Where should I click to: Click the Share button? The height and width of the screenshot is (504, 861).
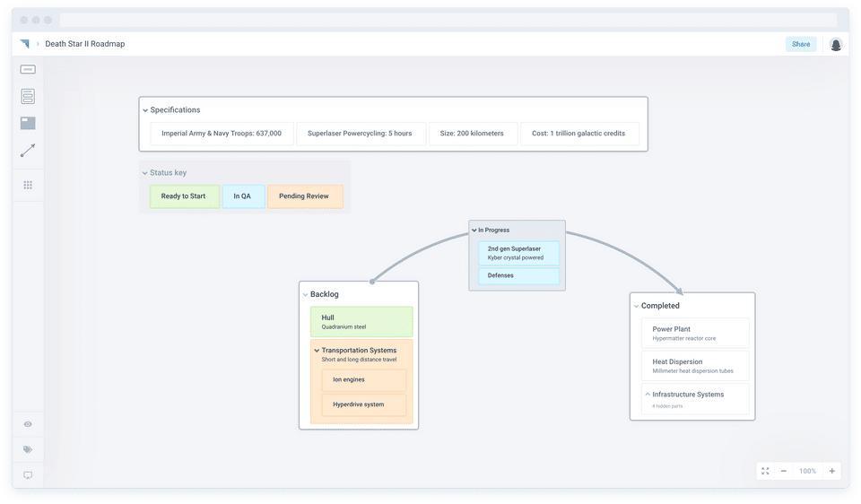coord(800,44)
